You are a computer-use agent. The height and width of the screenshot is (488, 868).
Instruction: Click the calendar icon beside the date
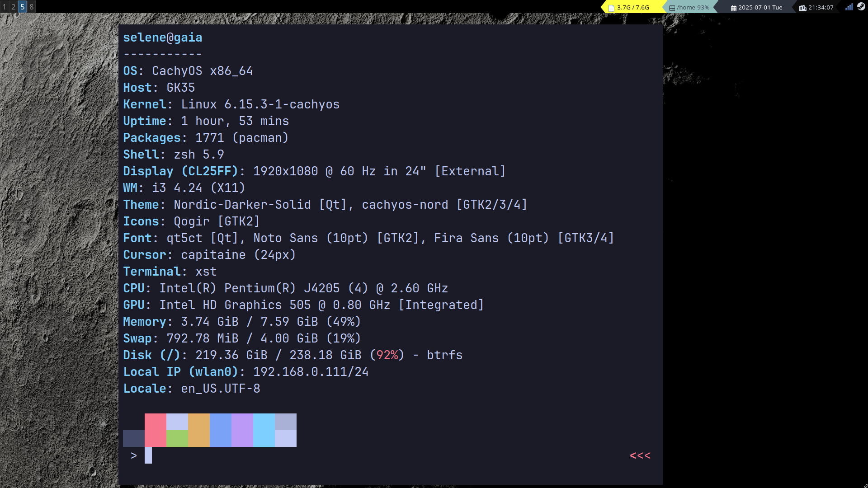coord(734,8)
